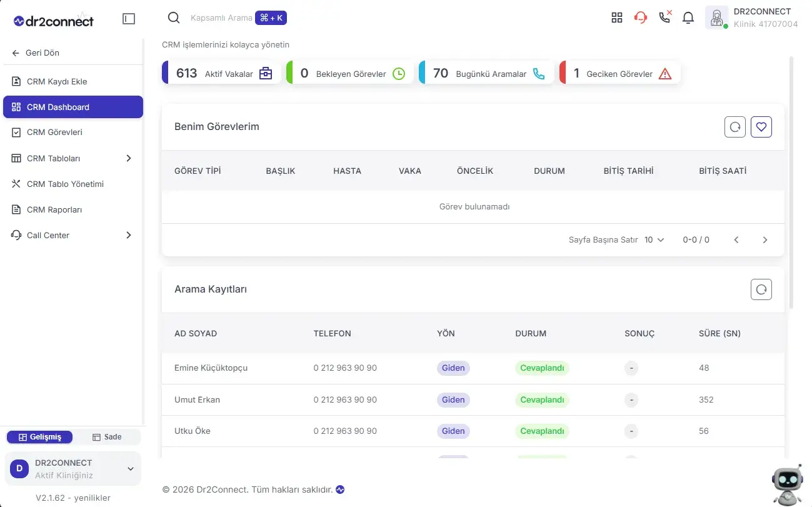Open CRM Kaydı Ekle
This screenshot has width=812, height=507.
tap(73, 81)
